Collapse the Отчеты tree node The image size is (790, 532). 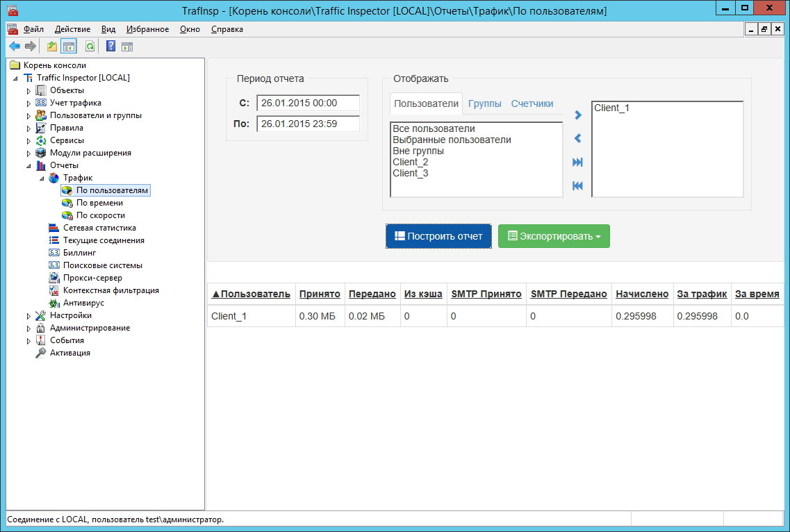[x=28, y=166]
